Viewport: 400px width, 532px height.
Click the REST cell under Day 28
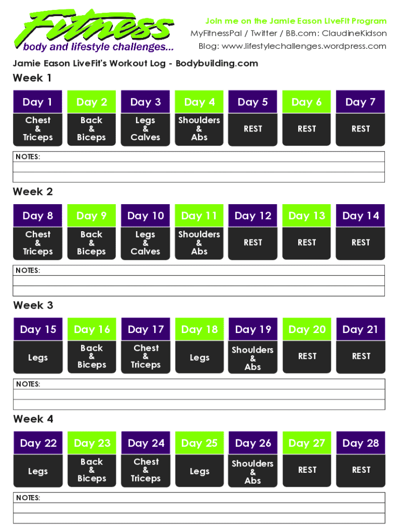coord(361,470)
